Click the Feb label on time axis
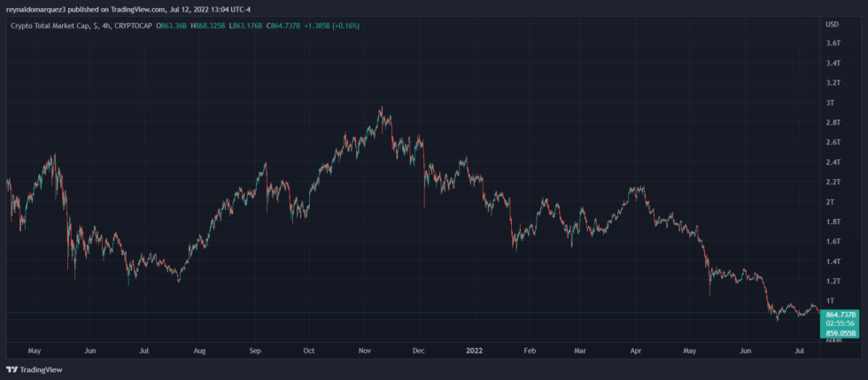 pyautogui.click(x=530, y=351)
